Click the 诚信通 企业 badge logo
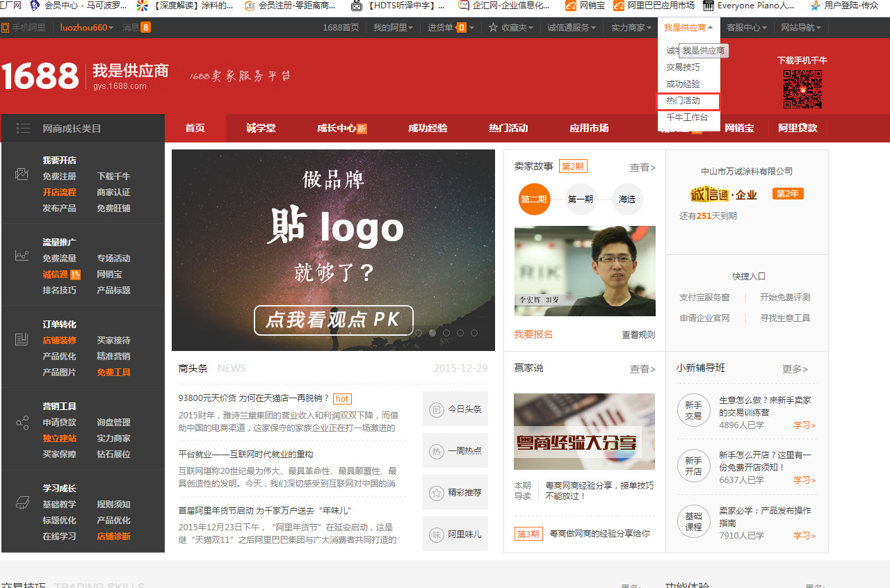Viewport: 890px width, 588px height. pos(723,194)
